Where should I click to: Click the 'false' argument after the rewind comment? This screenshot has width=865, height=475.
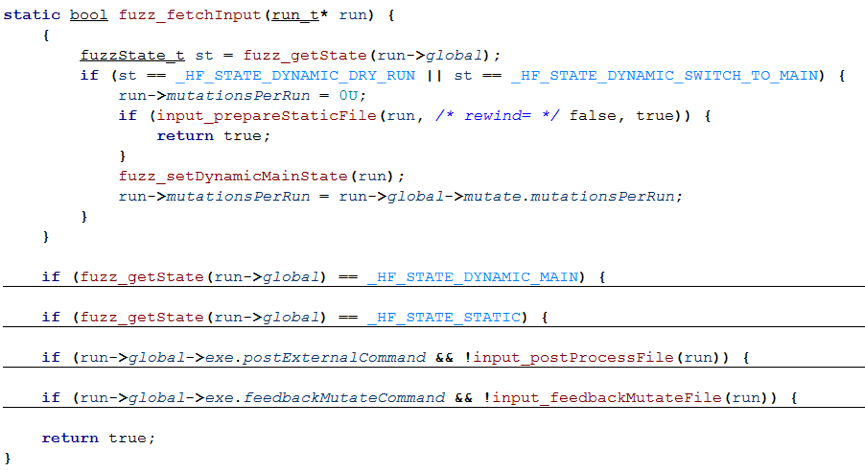[x=593, y=116]
